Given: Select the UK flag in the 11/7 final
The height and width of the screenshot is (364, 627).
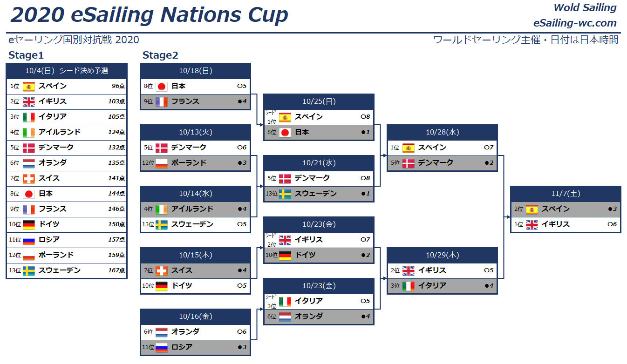Looking at the screenshot, I should point(532,224).
